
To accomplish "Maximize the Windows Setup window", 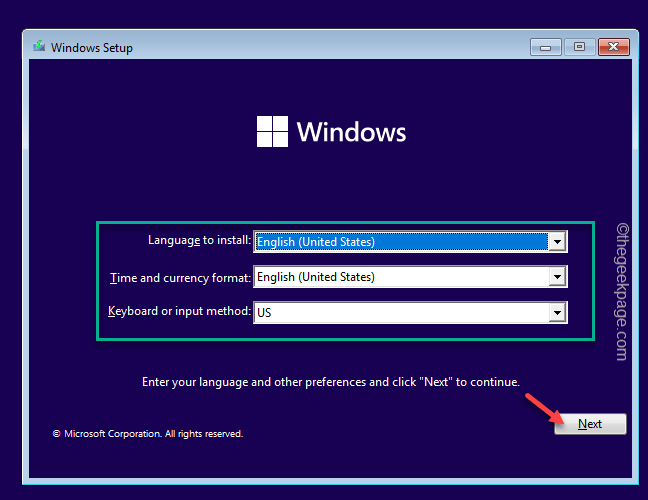I will point(579,47).
